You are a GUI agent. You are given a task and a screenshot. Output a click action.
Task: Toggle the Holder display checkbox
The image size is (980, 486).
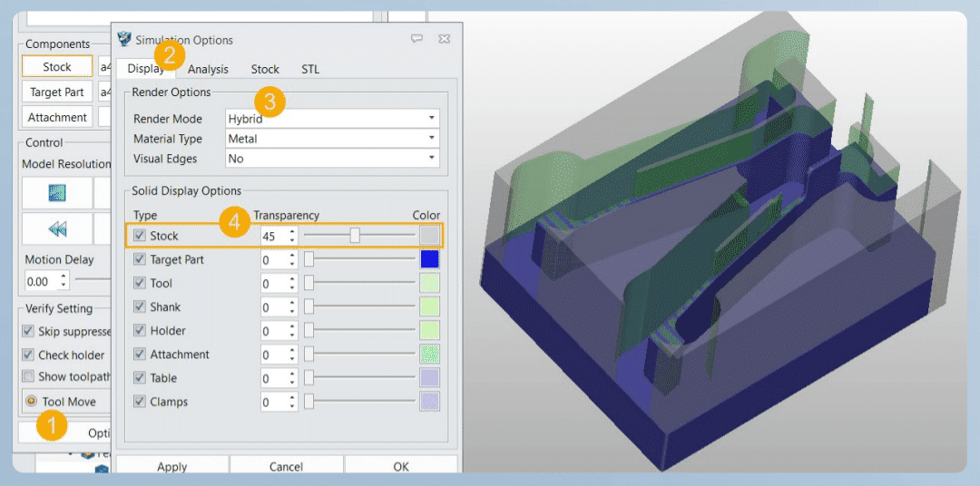tap(140, 331)
